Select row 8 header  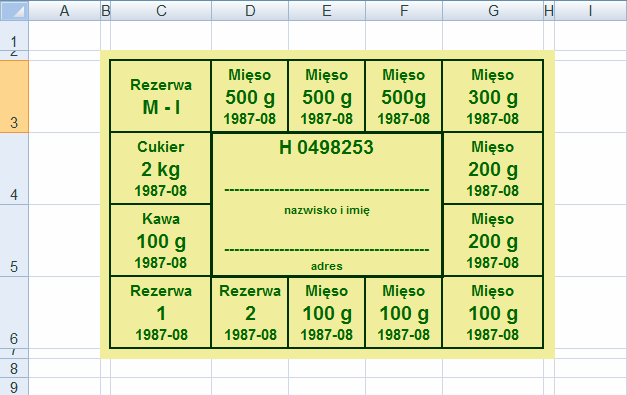click(x=14, y=368)
